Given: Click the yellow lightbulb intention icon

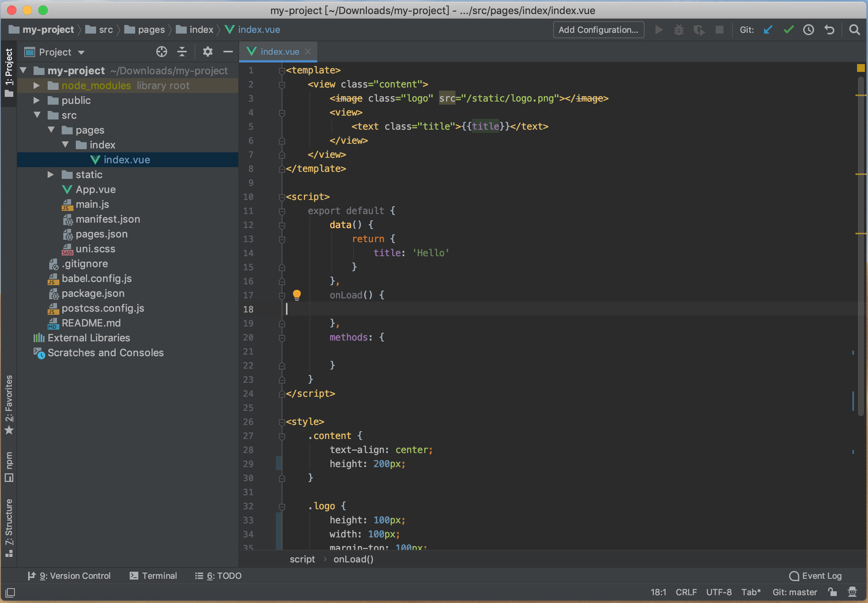Looking at the screenshot, I should coord(297,295).
